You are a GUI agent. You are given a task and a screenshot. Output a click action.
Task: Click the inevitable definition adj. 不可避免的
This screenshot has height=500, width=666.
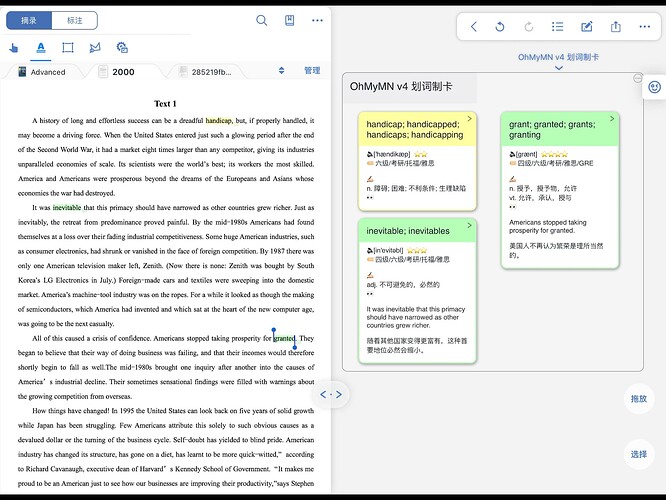[x=403, y=285]
